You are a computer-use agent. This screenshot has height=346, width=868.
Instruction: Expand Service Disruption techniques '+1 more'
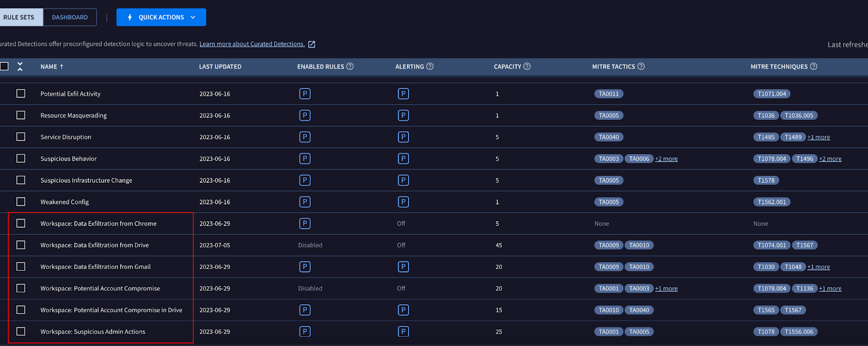pyautogui.click(x=818, y=137)
